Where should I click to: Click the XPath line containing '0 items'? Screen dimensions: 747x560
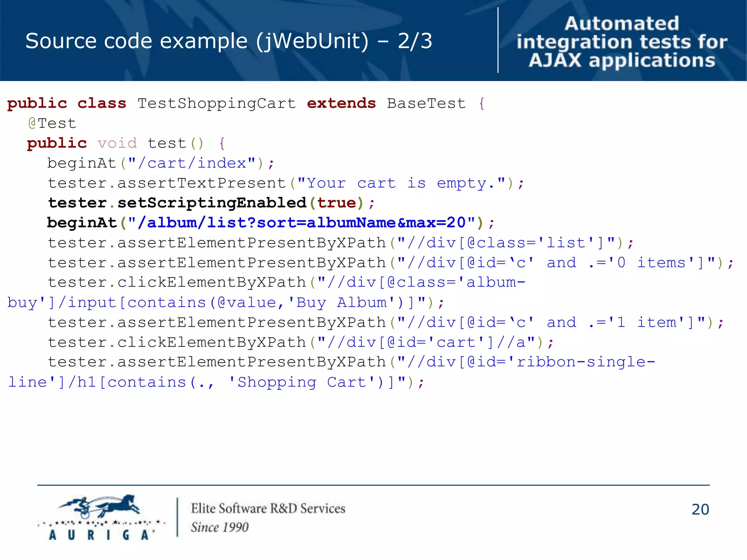click(x=391, y=262)
